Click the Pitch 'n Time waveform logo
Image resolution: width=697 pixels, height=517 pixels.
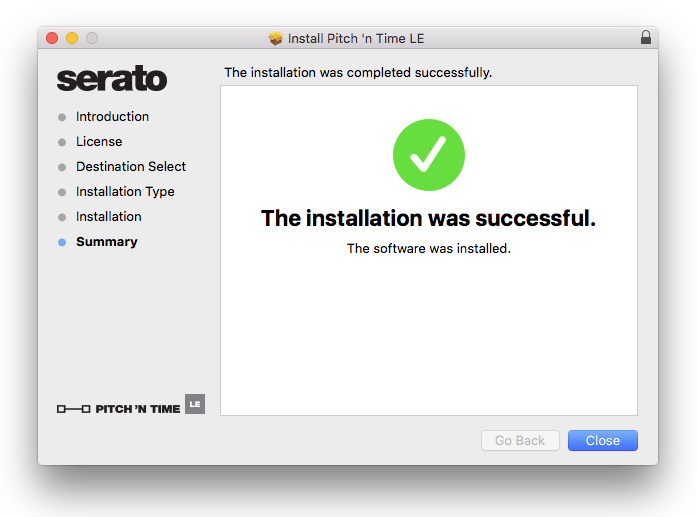(x=74, y=409)
